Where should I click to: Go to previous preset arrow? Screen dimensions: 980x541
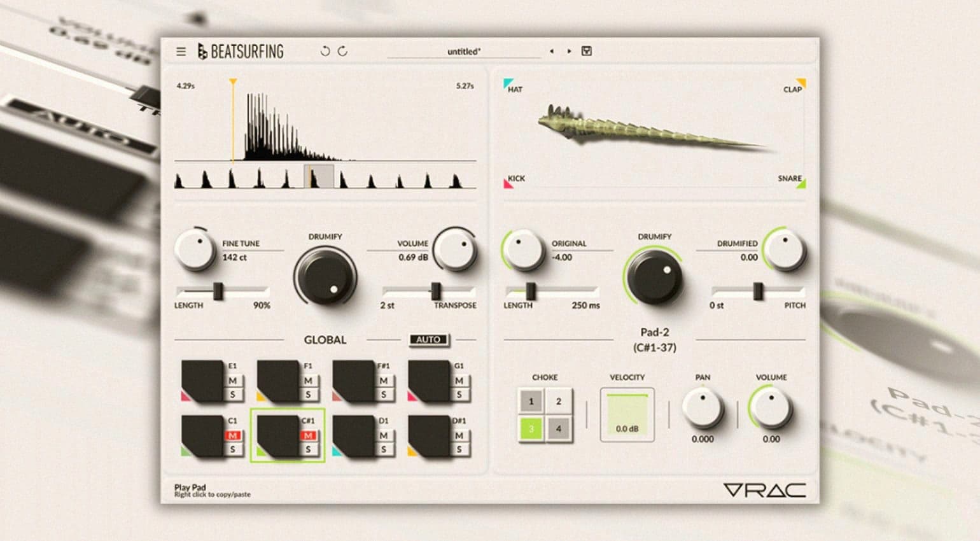(552, 51)
